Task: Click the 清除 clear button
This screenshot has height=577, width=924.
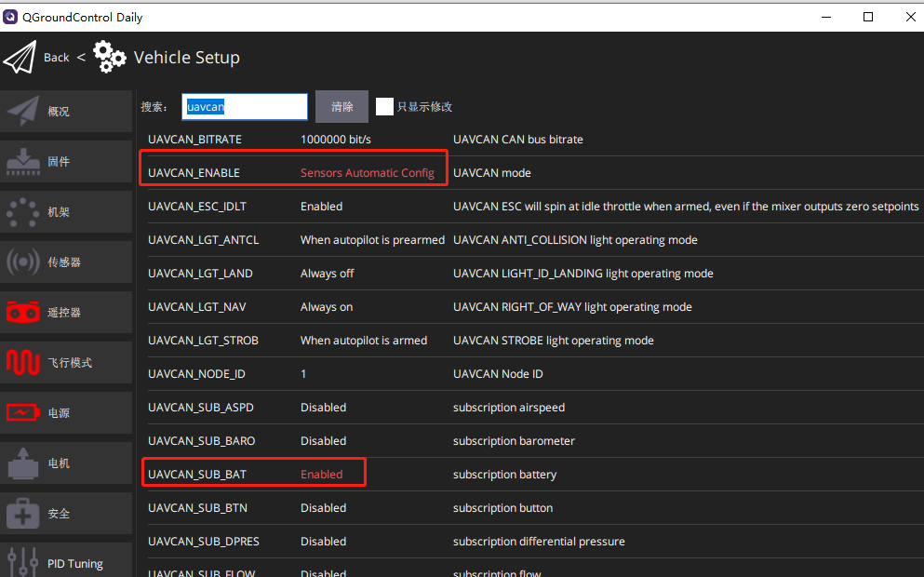Action: [x=341, y=107]
